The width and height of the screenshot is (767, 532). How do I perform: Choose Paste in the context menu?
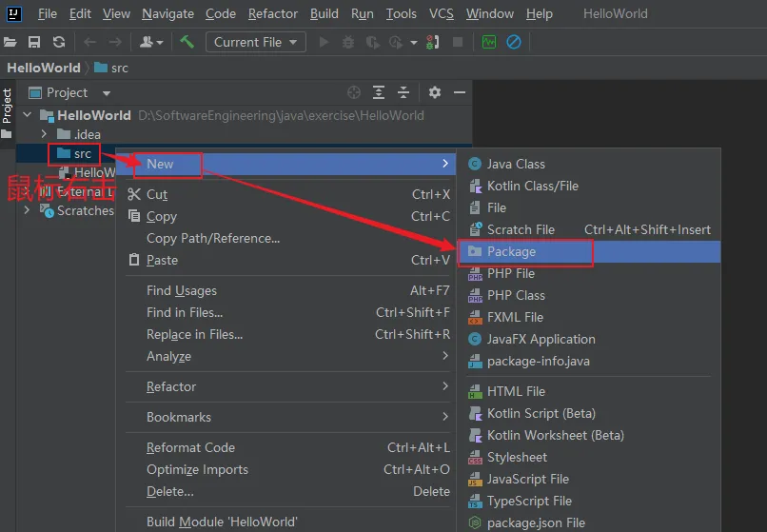tap(287, 260)
